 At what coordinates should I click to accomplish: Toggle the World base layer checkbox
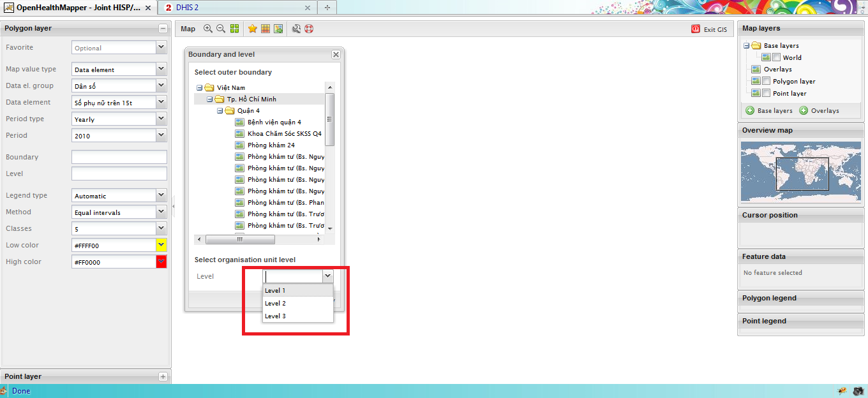(777, 57)
